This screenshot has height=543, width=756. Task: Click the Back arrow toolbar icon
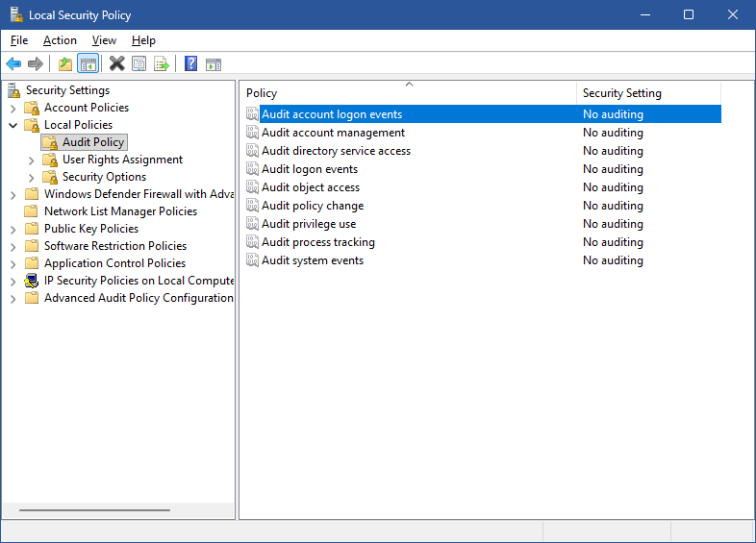click(x=13, y=64)
